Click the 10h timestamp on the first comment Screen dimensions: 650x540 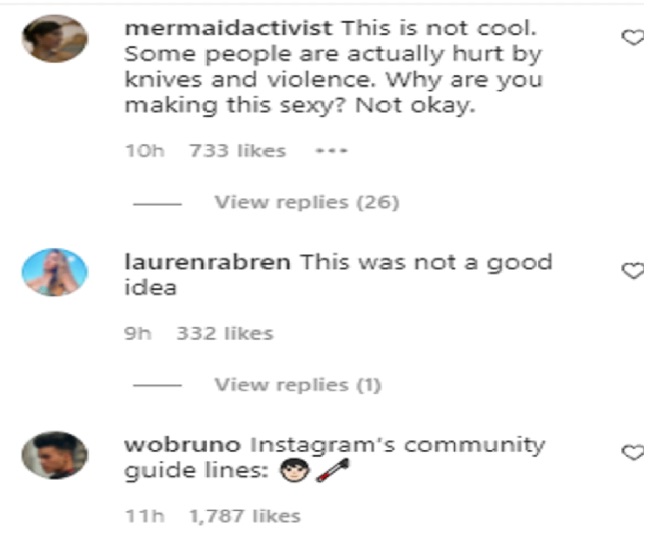pos(145,151)
